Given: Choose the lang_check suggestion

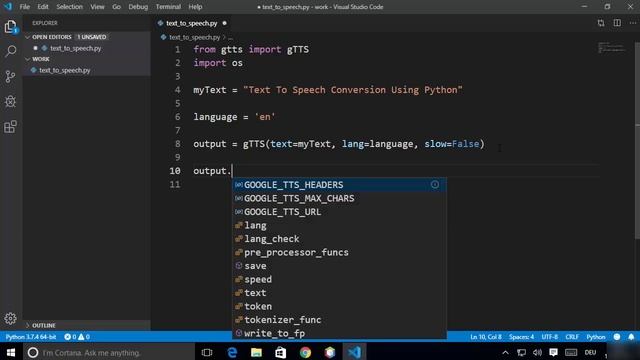Looking at the screenshot, I should [x=340, y=239].
